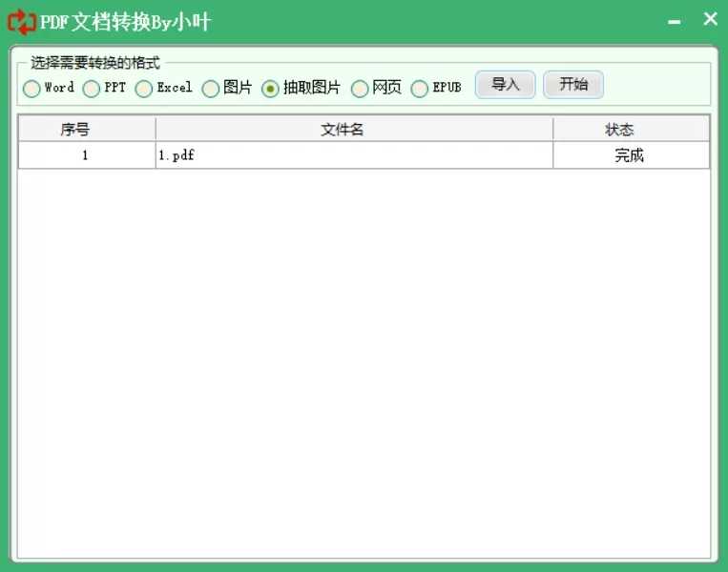Select the EPUB output option
Image resolution: width=728 pixels, height=572 pixels.
tap(436, 88)
